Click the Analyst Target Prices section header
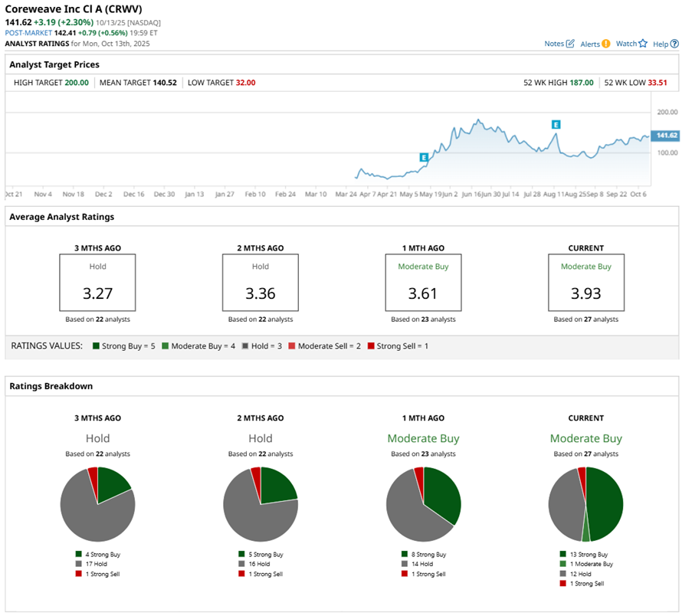The width and height of the screenshot is (692, 616). coord(54,64)
